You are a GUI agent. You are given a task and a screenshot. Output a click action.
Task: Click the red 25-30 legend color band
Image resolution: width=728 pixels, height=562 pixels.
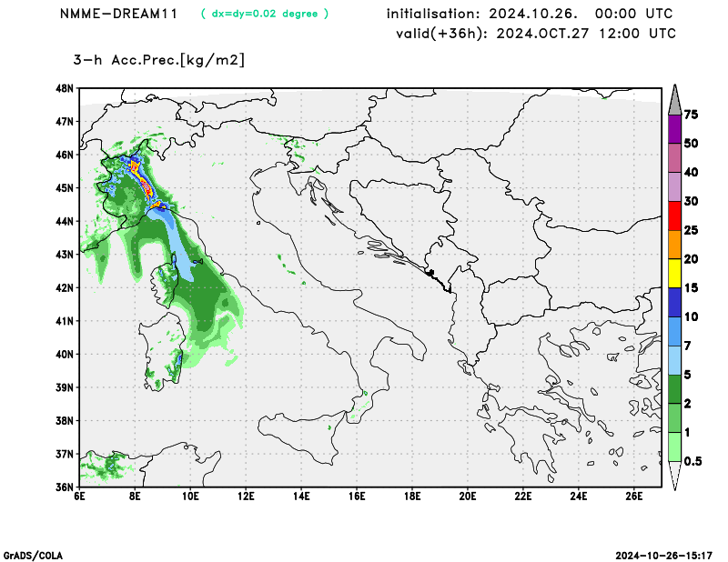click(674, 216)
